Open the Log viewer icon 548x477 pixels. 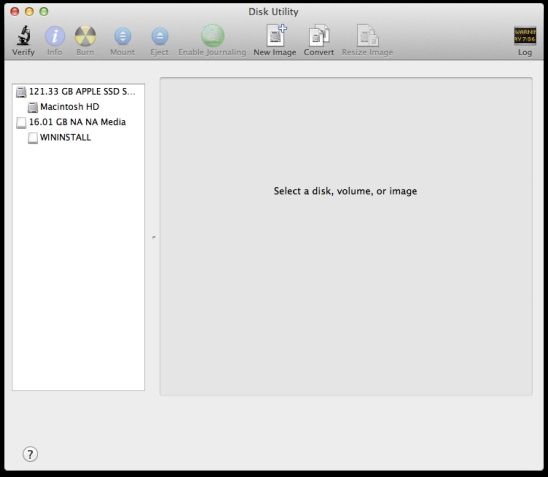525,36
